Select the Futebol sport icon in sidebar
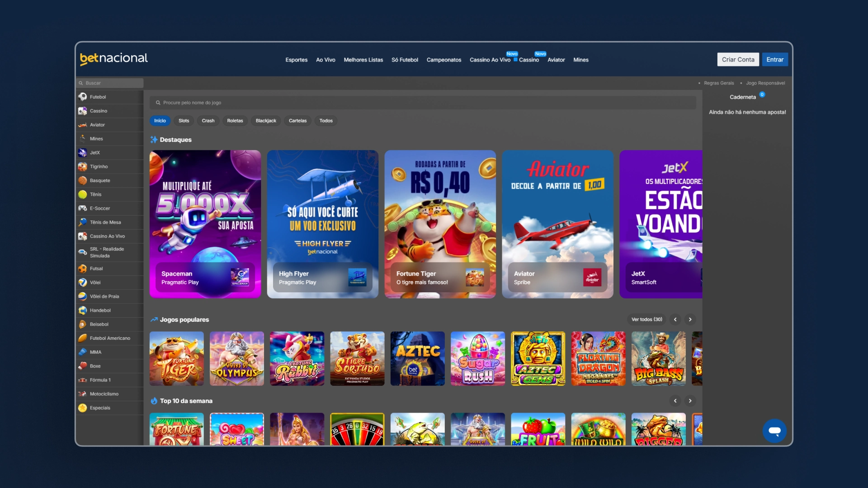This screenshot has width=868, height=488. [x=83, y=97]
